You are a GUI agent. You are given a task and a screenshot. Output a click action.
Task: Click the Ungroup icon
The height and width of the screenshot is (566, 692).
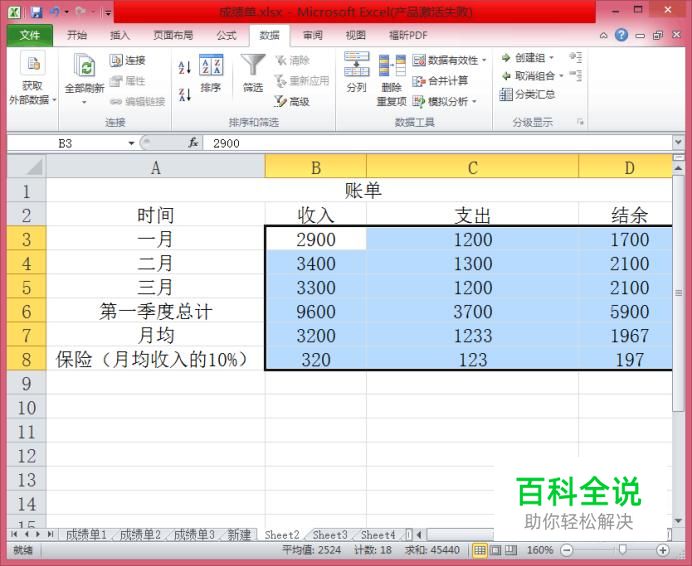pyautogui.click(x=506, y=76)
